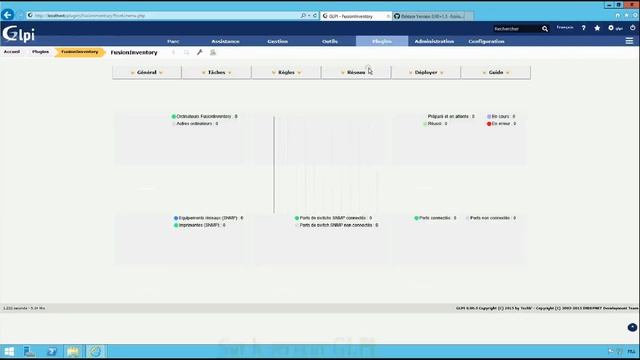This screenshot has width=640, height=360.
Task: Log out using the power icon
Action: tap(633, 28)
